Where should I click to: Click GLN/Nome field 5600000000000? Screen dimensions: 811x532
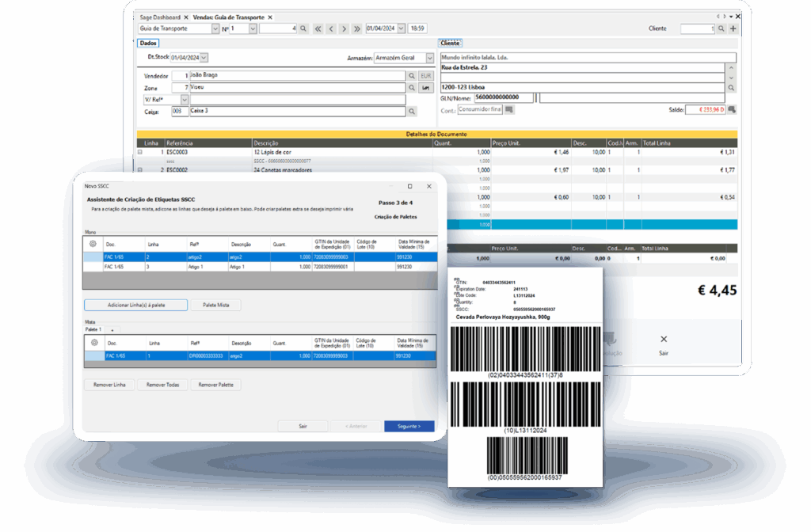click(504, 97)
